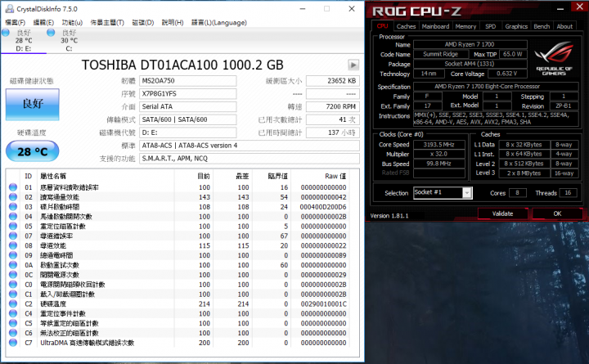This screenshot has height=364, width=589.
Task: Click the serial number field X7P8G1YFS
Action: [188, 93]
